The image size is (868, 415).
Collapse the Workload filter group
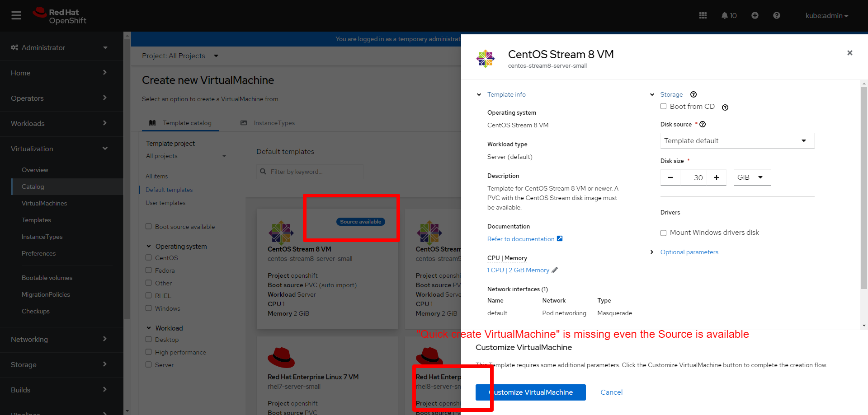165,328
